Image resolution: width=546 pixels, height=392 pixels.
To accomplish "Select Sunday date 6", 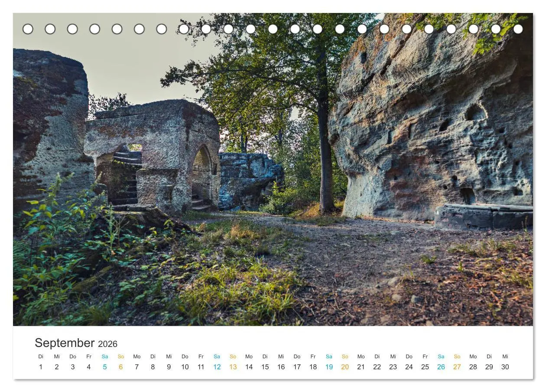I will (x=121, y=367).
